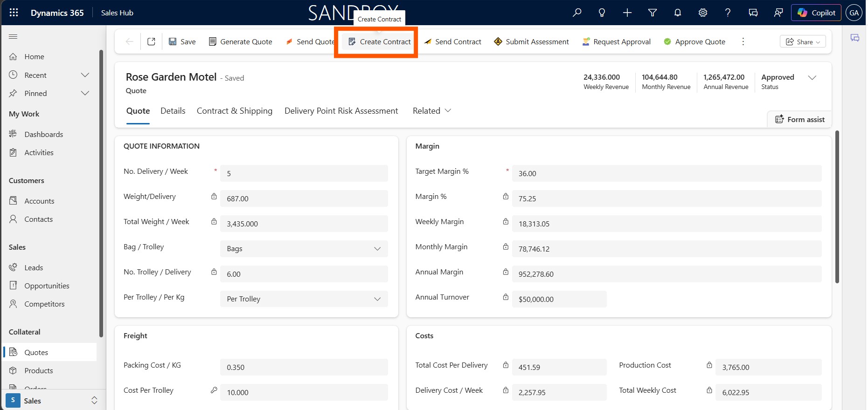Click the Margin % lock icon
868x410 pixels.
[506, 197]
